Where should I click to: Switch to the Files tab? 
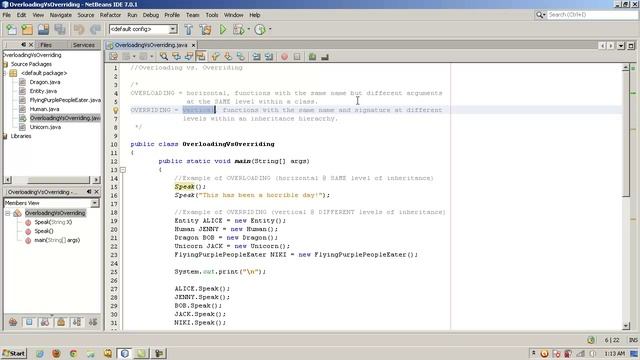pyautogui.click(x=46, y=45)
